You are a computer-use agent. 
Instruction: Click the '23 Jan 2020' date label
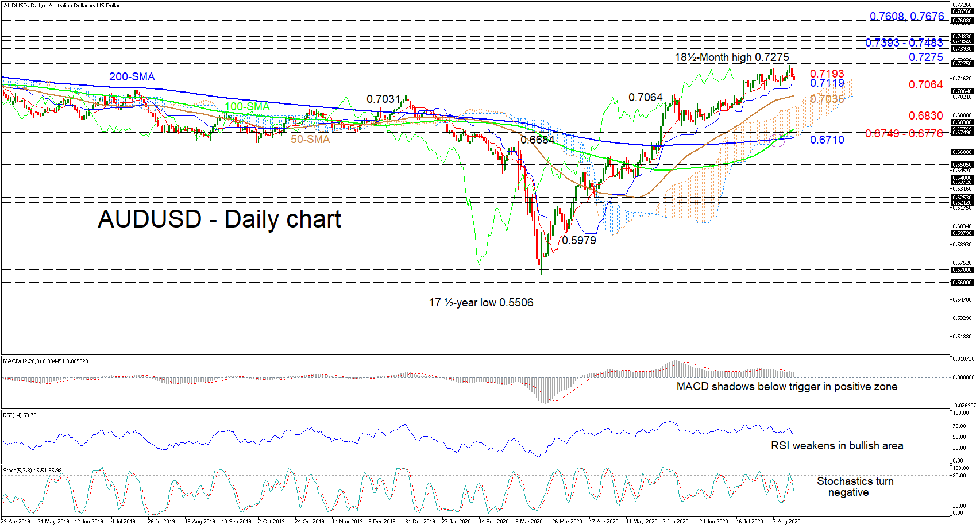pyautogui.click(x=456, y=522)
